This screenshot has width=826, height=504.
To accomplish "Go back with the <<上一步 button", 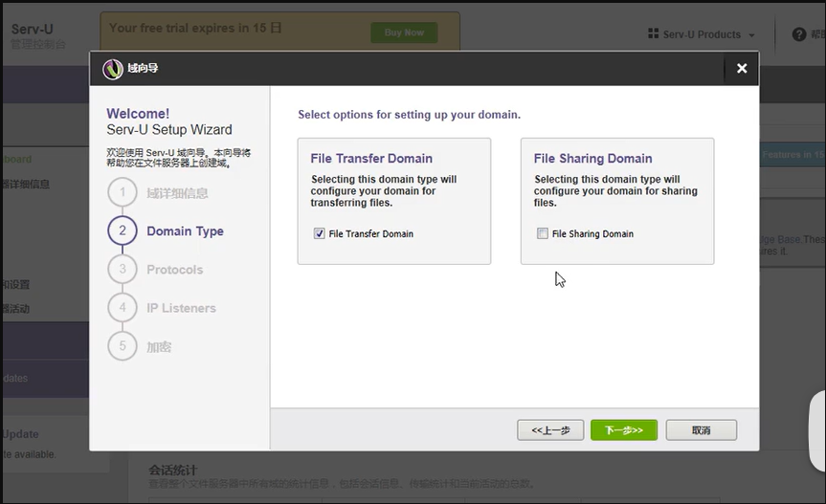I will 550,430.
